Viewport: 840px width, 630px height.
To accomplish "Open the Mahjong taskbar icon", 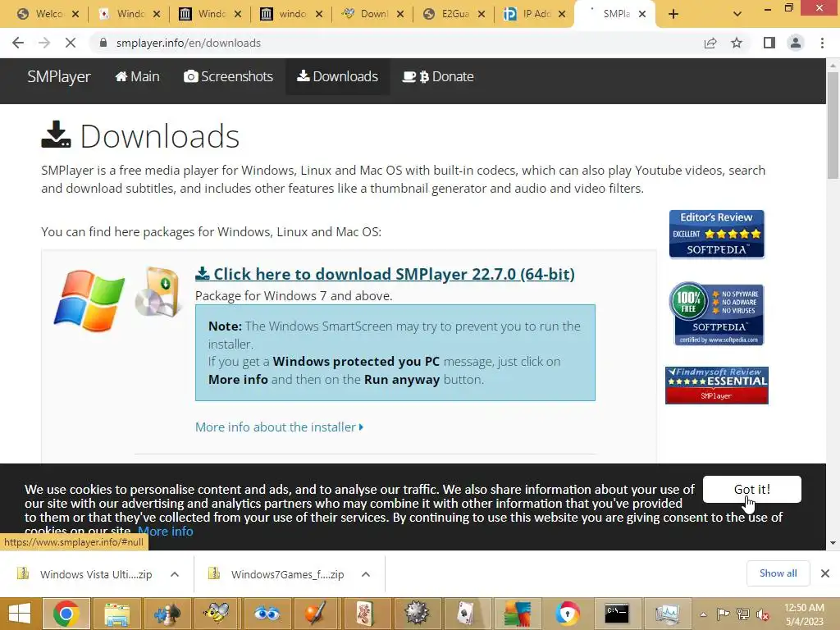I will (x=366, y=614).
